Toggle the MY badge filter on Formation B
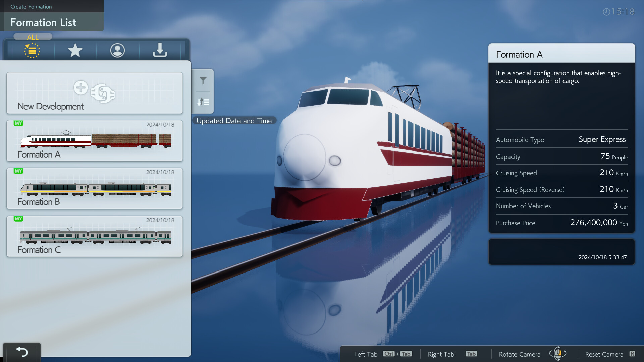The height and width of the screenshot is (362, 644). [18, 171]
